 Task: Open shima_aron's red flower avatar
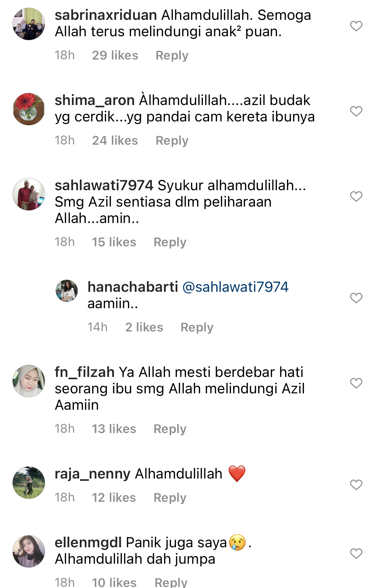point(29,109)
